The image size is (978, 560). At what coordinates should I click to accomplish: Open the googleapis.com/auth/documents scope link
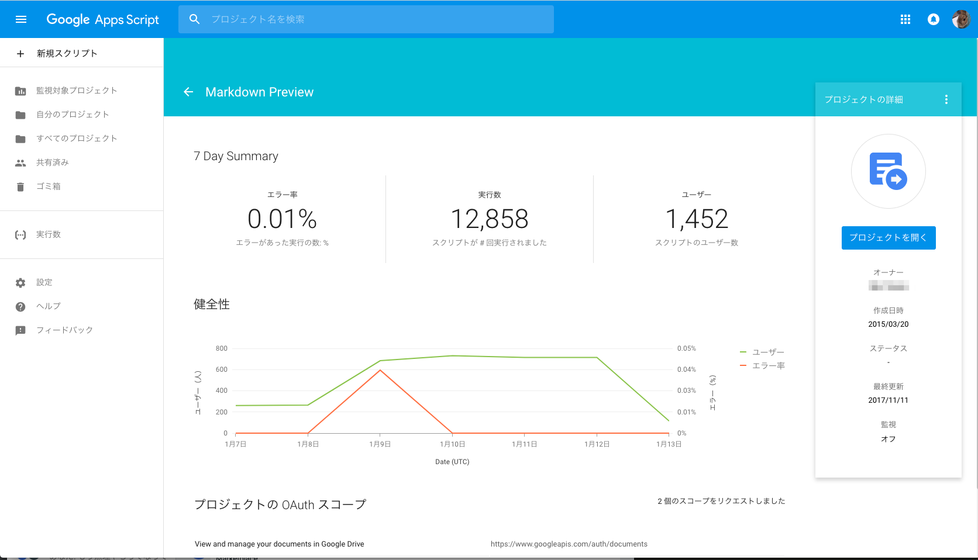click(570, 544)
